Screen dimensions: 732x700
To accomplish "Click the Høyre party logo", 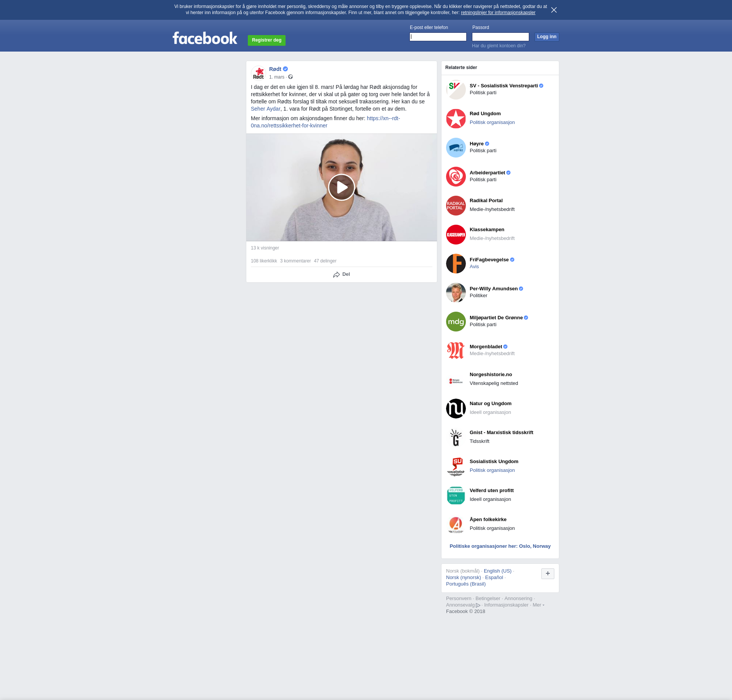I will point(456,148).
